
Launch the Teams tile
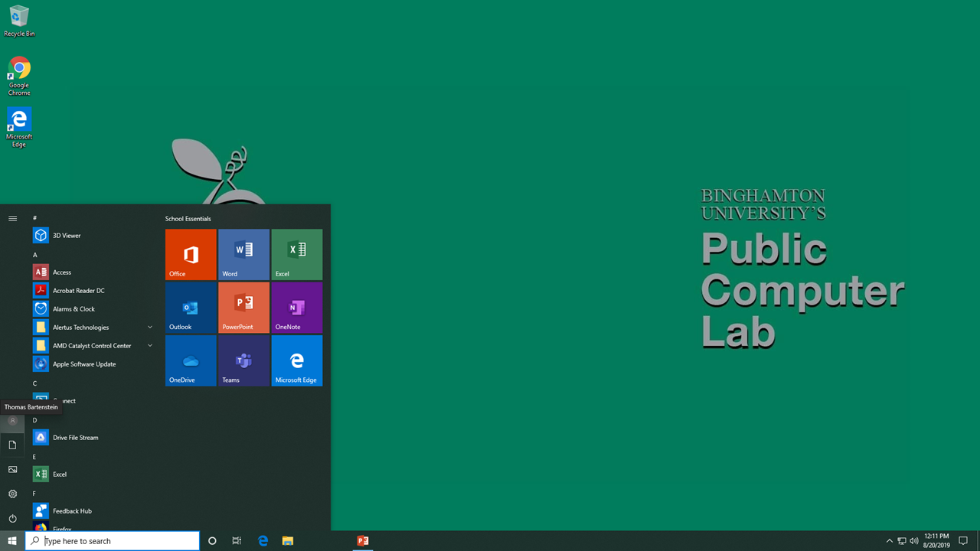243,360
